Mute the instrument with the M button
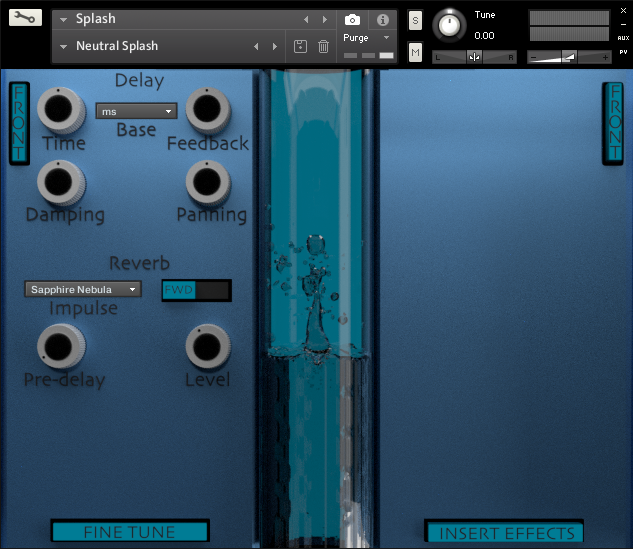The image size is (633, 549). (415, 52)
